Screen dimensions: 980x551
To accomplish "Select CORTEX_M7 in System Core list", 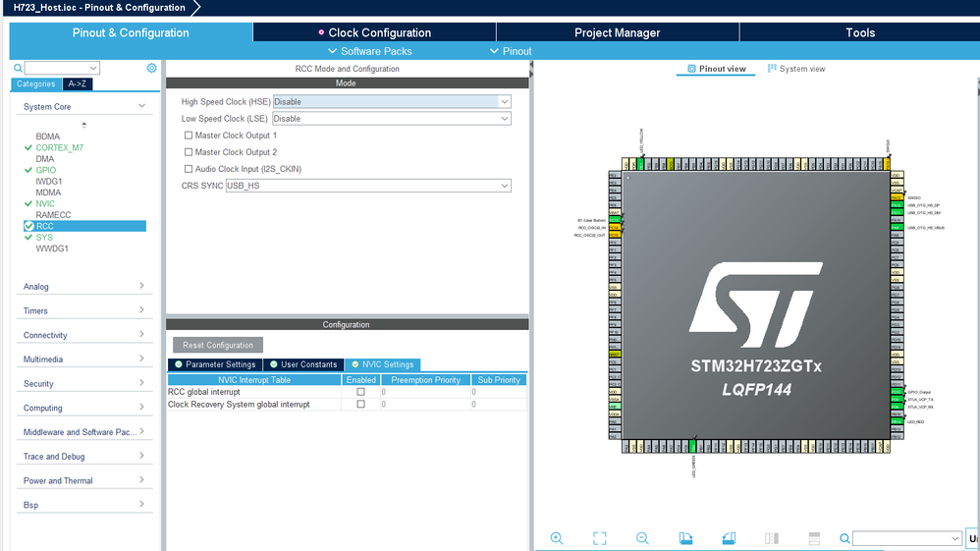I will coord(59,147).
